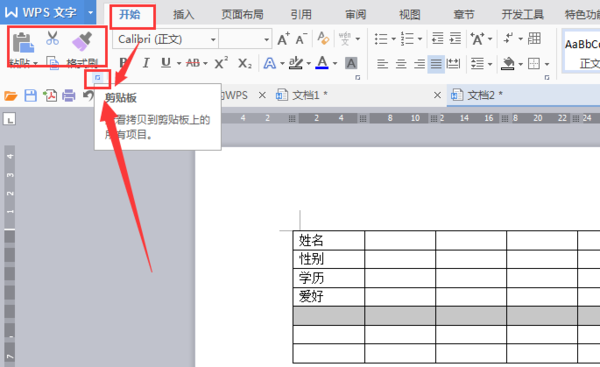Click the tab-stop grid icon
The image size is (600, 367).
tap(534, 38)
